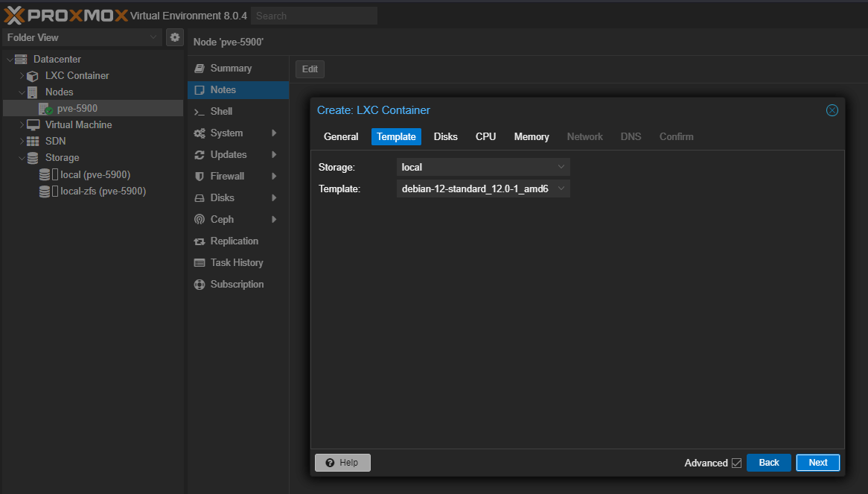Expand the LXC Container tree folder
Screen dimensions: 868x494
pos(22,76)
